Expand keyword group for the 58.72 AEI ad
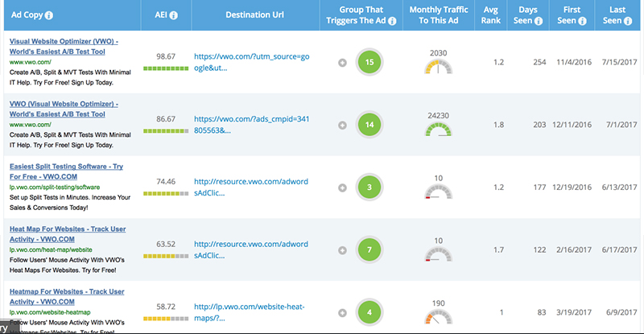644x334 pixels. [x=343, y=313]
